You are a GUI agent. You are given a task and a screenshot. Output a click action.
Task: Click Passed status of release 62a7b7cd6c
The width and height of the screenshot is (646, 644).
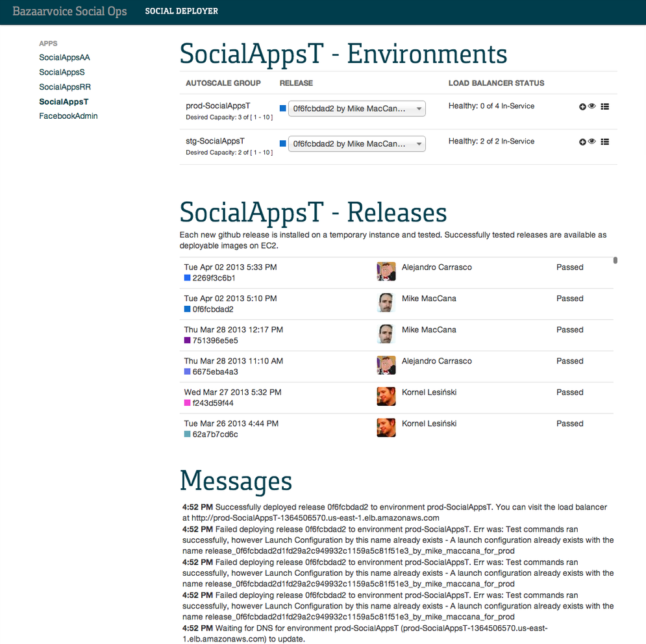[x=570, y=423]
